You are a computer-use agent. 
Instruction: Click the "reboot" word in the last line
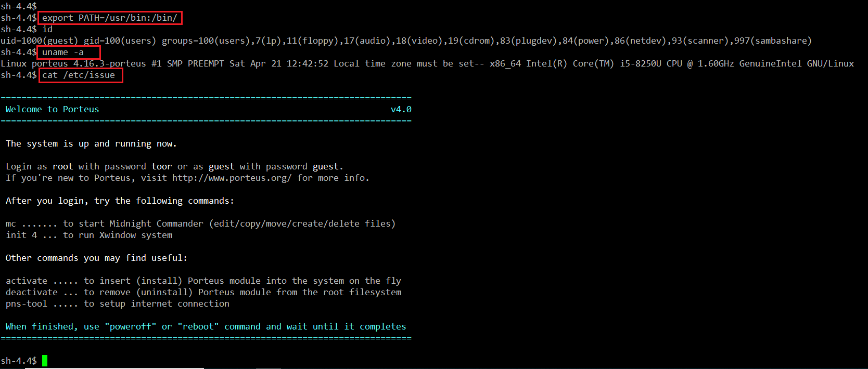click(x=198, y=326)
